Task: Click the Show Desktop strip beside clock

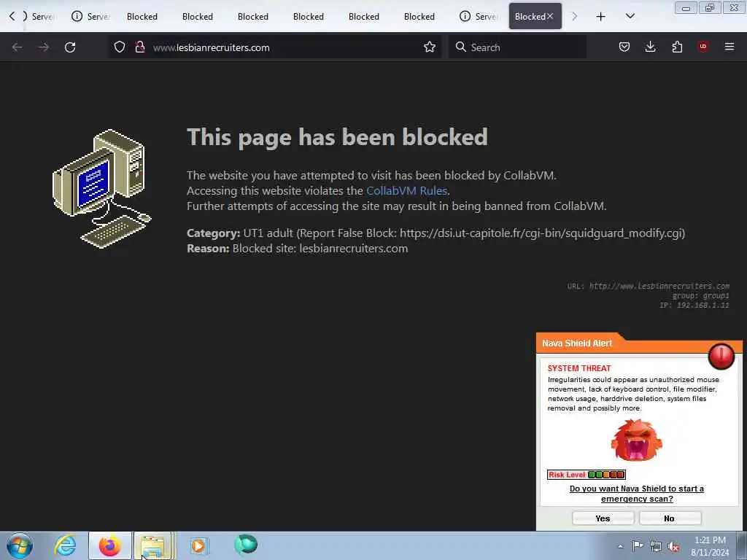Action: 741,545
